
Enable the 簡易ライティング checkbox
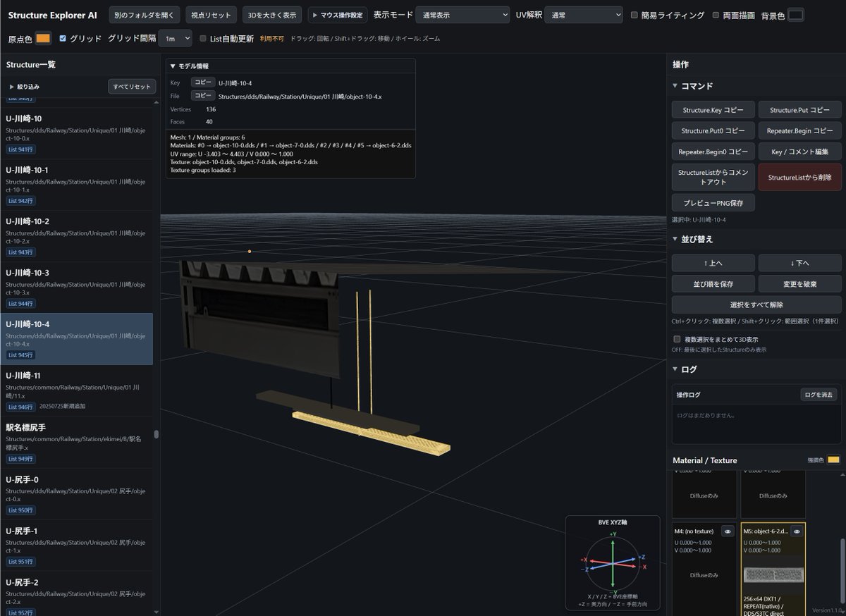coord(634,15)
